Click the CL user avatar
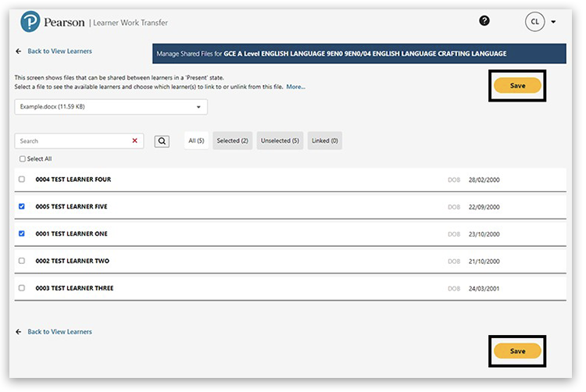 [x=534, y=22]
